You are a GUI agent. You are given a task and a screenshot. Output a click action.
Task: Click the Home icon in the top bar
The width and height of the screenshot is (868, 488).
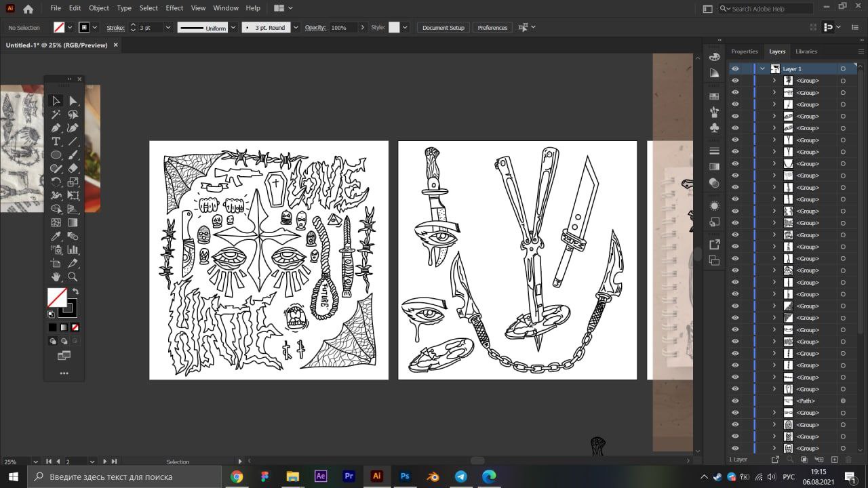click(28, 9)
